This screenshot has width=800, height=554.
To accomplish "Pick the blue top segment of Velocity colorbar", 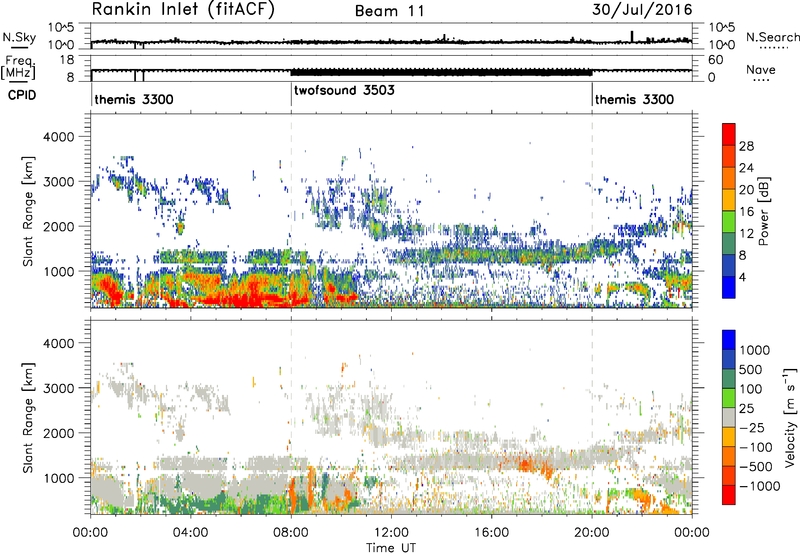I will (729, 340).
